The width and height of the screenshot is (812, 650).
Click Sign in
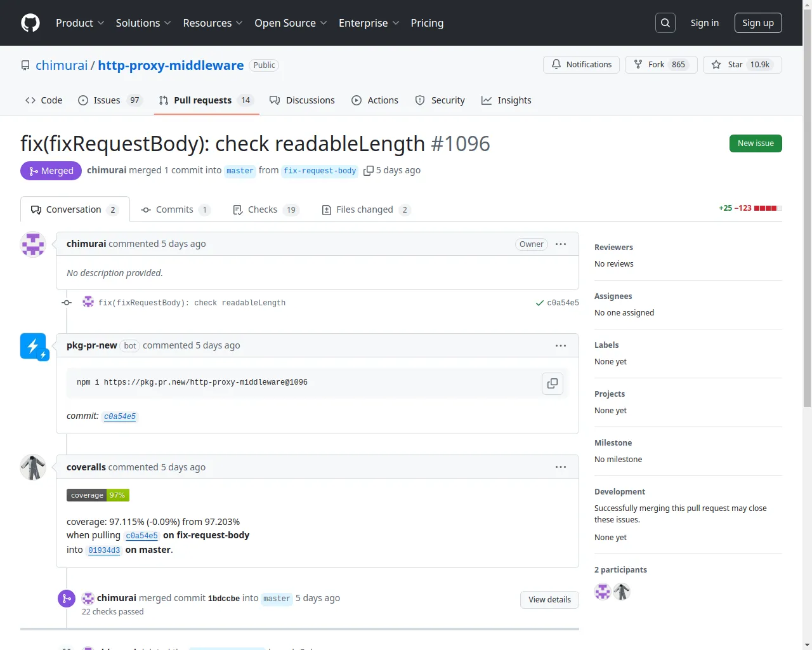click(705, 23)
